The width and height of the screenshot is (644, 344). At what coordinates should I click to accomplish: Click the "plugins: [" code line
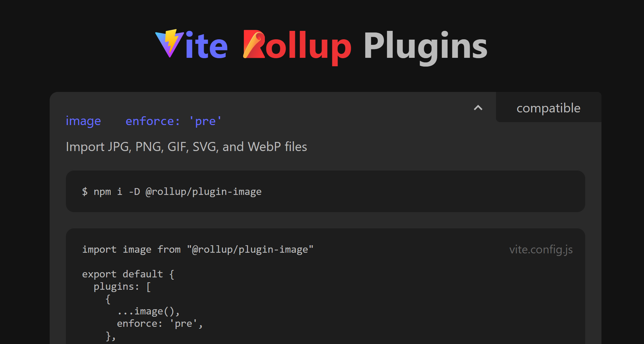click(x=122, y=287)
